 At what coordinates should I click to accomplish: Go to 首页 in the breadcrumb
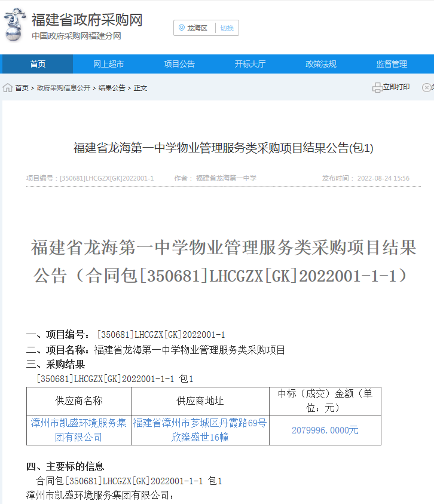pos(22,88)
